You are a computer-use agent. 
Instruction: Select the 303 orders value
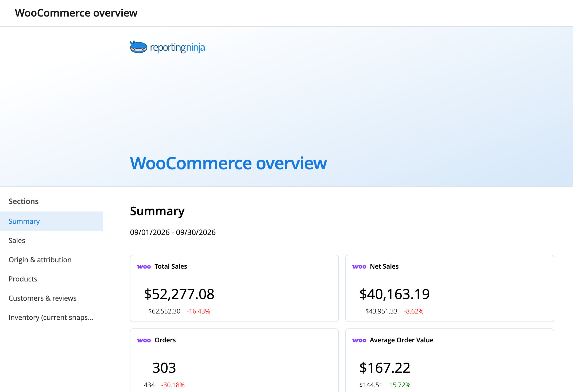(164, 368)
